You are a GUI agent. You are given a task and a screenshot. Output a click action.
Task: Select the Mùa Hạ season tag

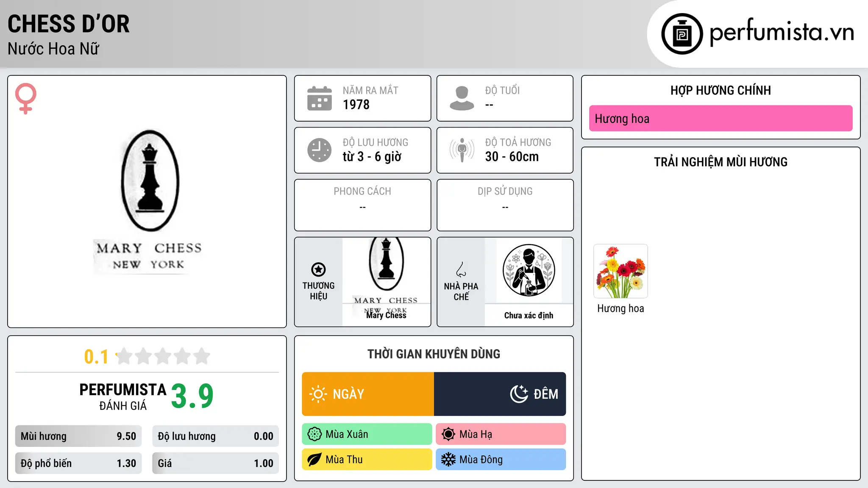pos(501,434)
